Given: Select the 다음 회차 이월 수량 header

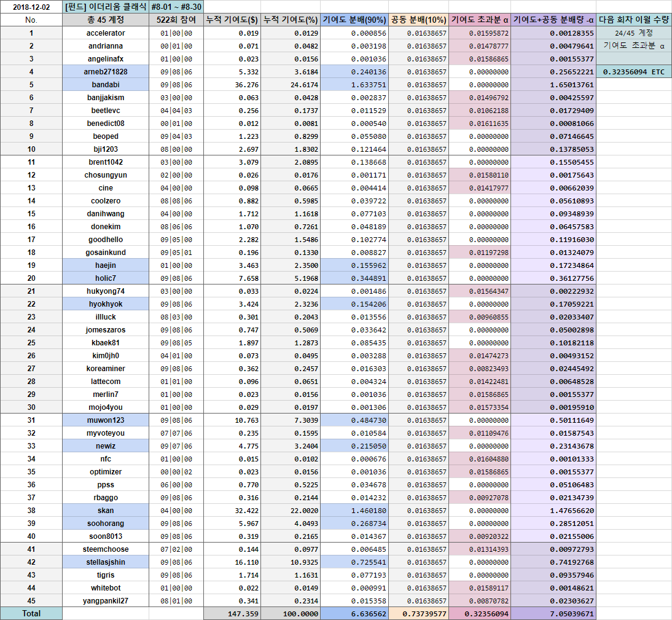Looking at the screenshot, I should tap(634, 20).
